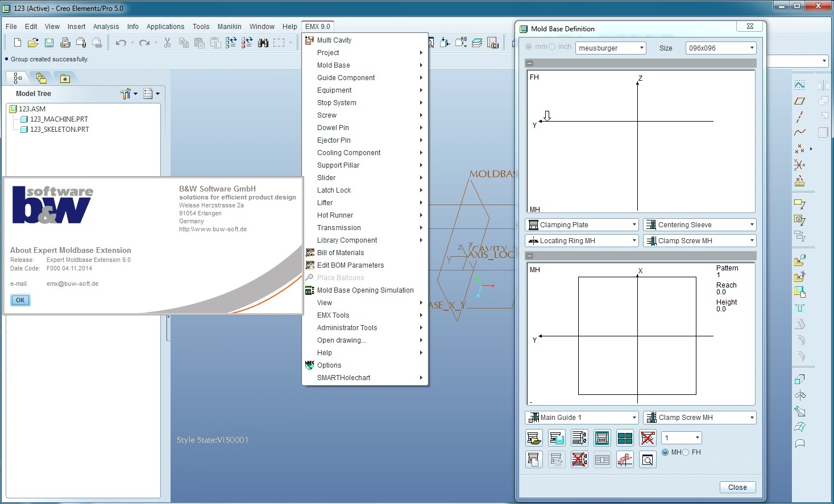Select the datum axis tool in right toolbar
Screen dimensions: 834x504
click(799, 117)
